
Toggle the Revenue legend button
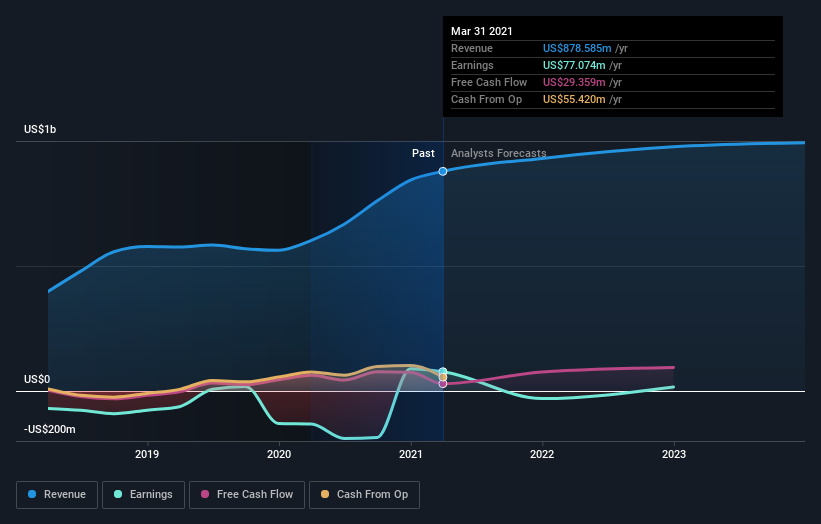[x=57, y=495]
